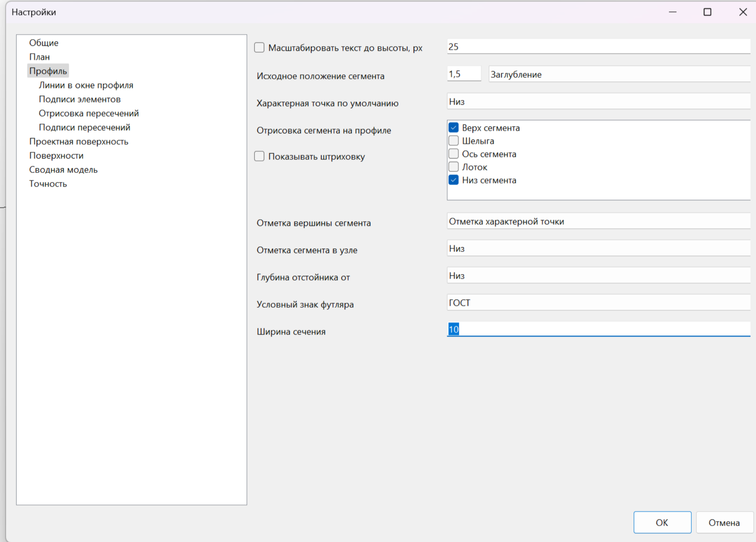Select Общие in the settings tree
Viewport: 756px width, 542px height.
coord(44,43)
